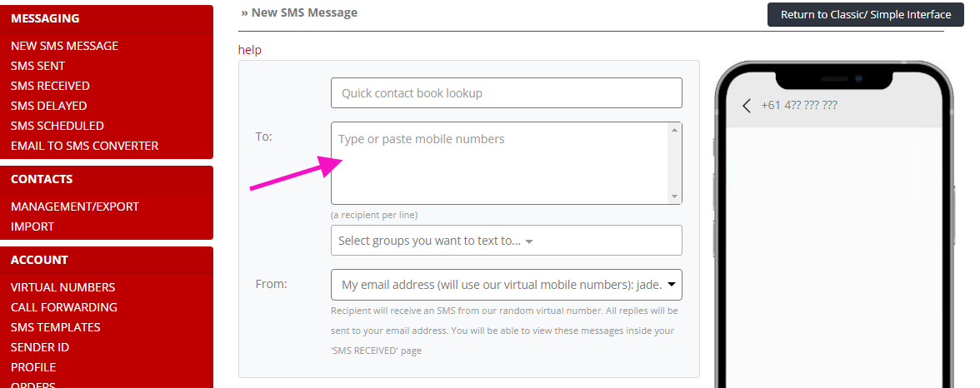The width and height of the screenshot is (980, 388).
Task: Click the up arrow of recipients scrollbar
Action: point(674,130)
